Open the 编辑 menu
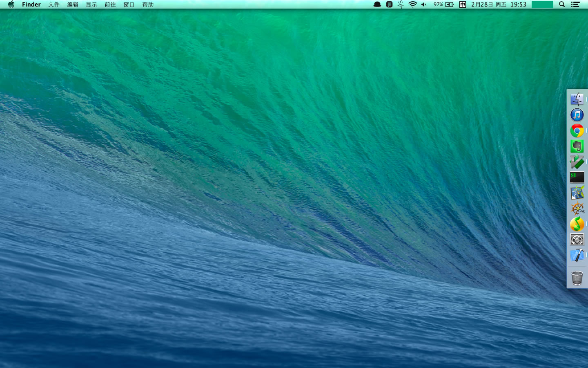Image resolution: width=588 pixels, height=368 pixels. click(73, 4)
